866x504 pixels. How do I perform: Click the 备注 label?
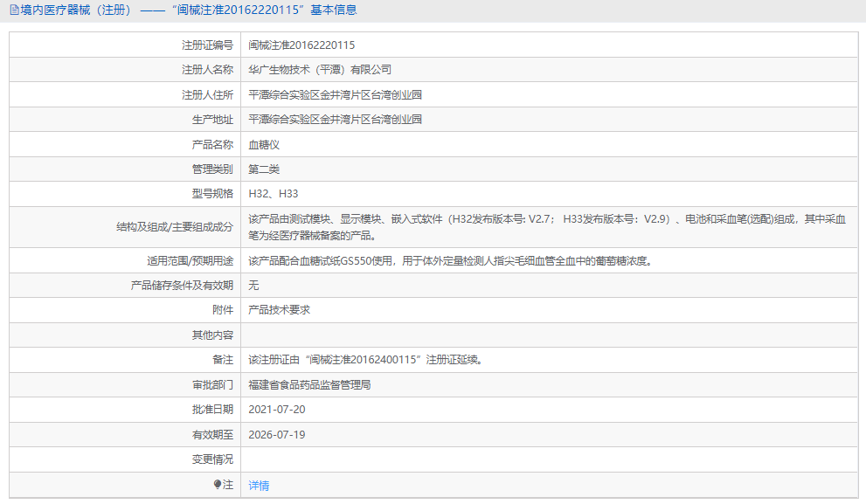click(223, 359)
